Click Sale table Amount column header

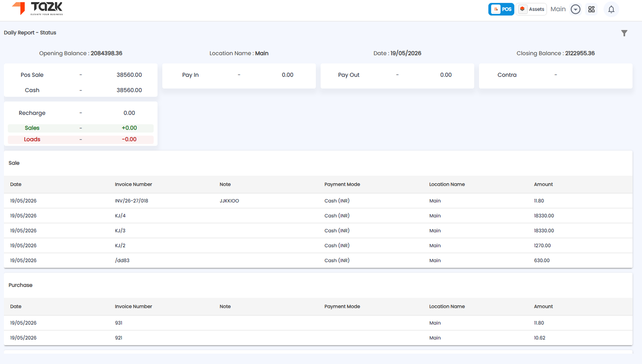pos(543,184)
